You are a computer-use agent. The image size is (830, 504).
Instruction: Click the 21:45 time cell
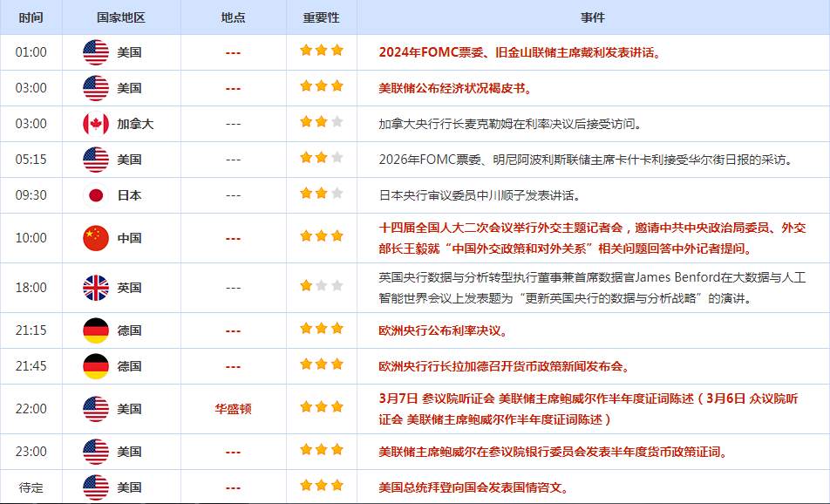click(x=31, y=366)
